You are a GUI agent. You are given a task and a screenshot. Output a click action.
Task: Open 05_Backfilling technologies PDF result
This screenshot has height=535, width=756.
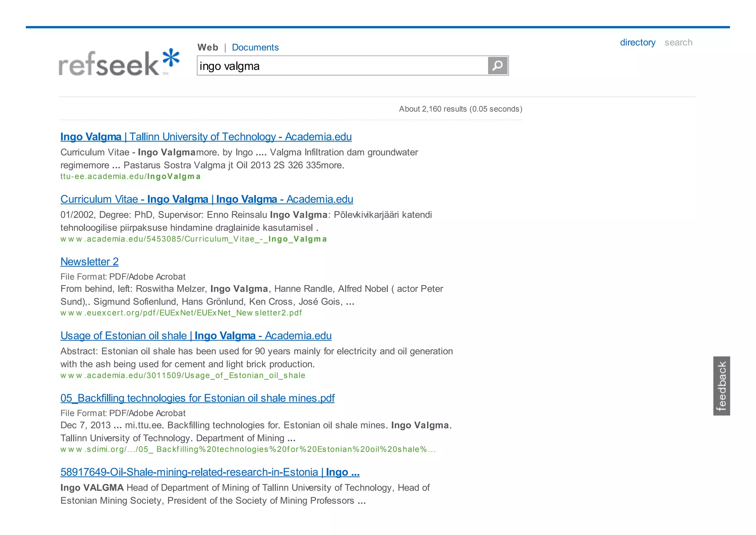click(x=197, y=398)
